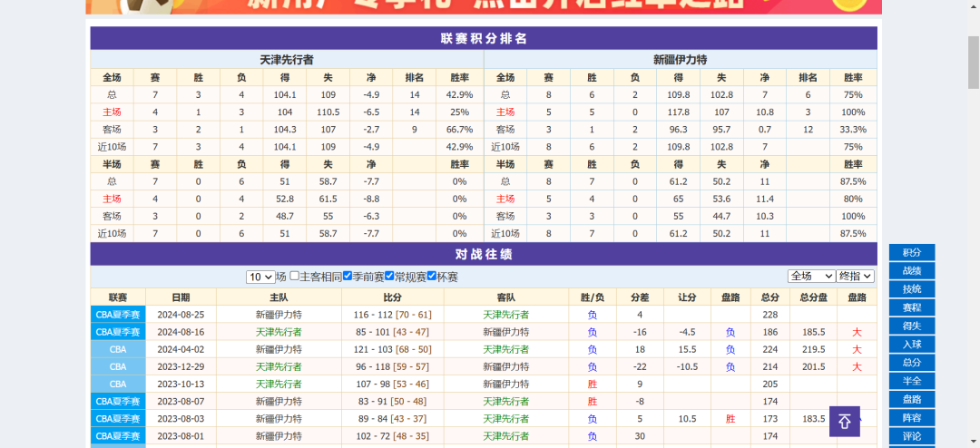Click the 总分盘 column header
This screenshot has height=448, width=980.
coord(813,297)
